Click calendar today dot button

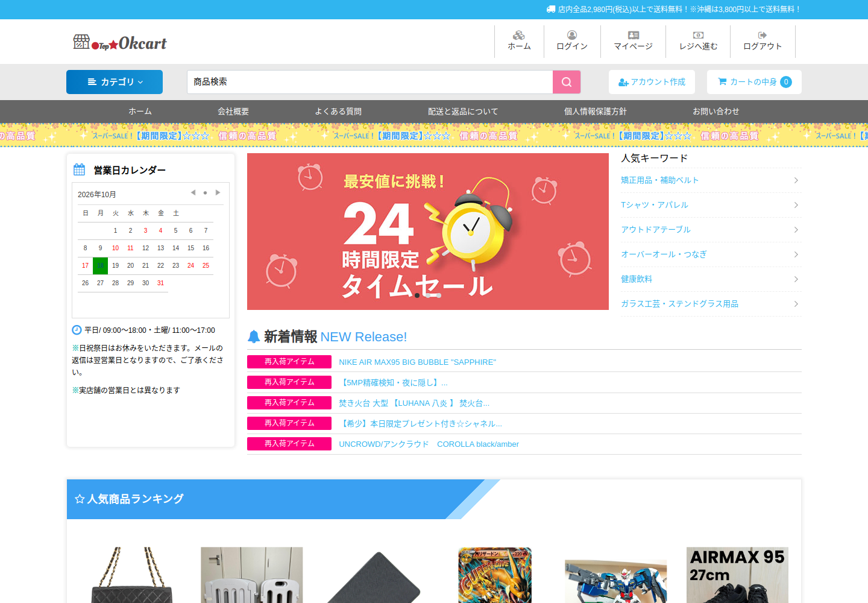point(205,193)
